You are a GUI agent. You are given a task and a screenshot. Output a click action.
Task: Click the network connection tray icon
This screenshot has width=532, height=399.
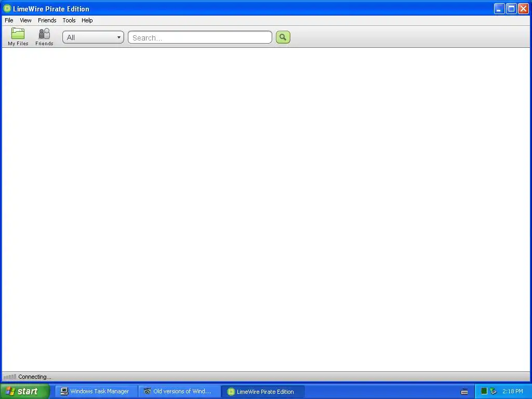tap(494, 391)
